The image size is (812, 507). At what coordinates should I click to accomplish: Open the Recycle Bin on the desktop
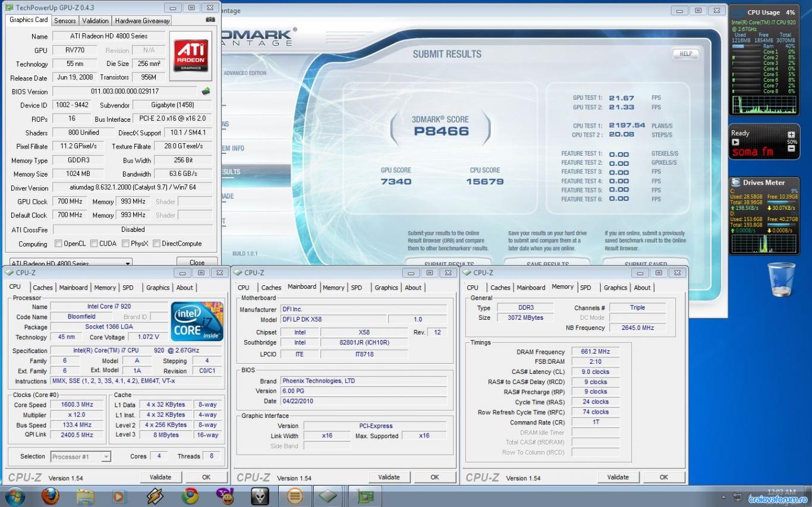(782, 279)
